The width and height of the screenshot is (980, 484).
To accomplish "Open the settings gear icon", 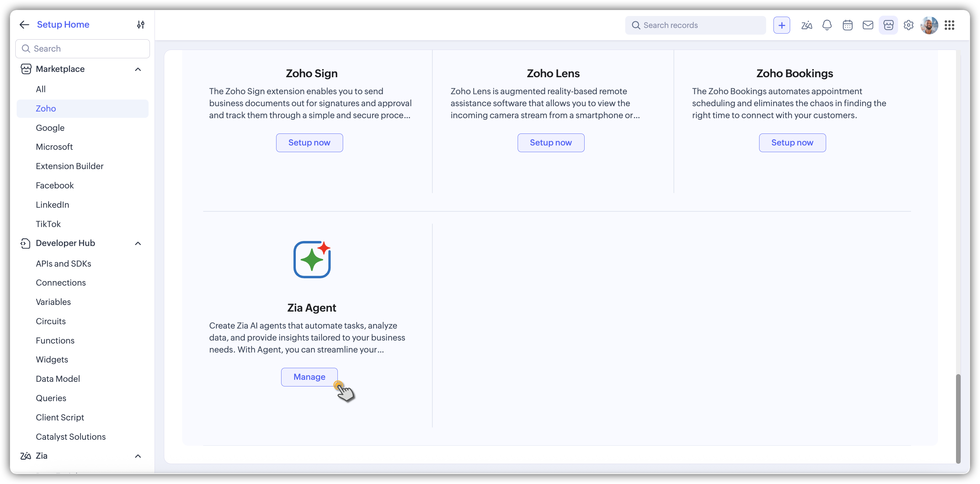I will click(908, 25).
